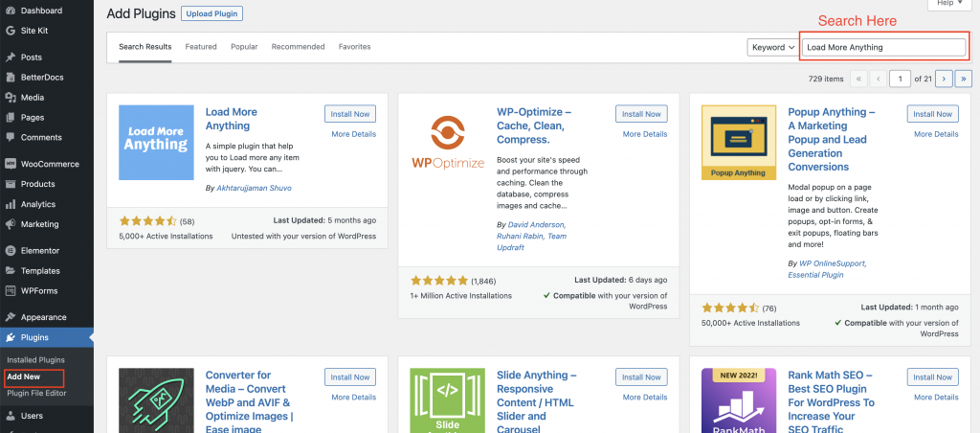View More Details for Popup Anything

(x=936, y=134)
